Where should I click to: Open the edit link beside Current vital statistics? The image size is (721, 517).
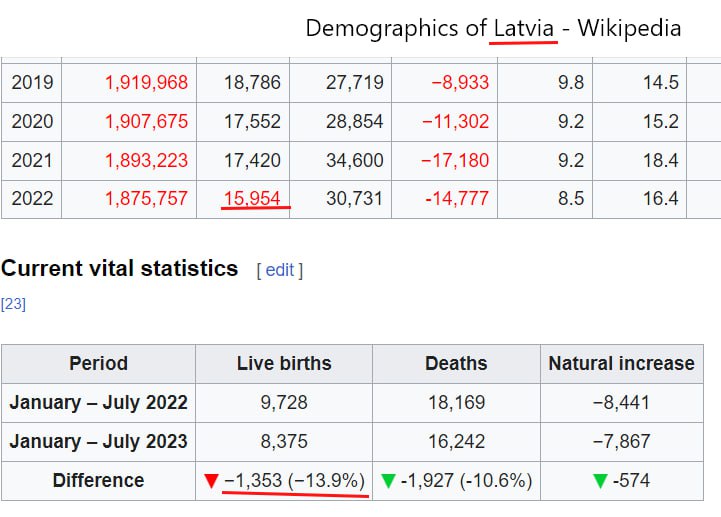click(x=280, y=270)
